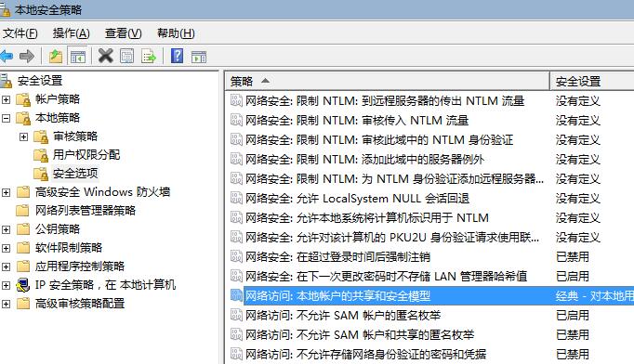Expand the 应用程序控制策略 tree node

[x=7, y=266]
